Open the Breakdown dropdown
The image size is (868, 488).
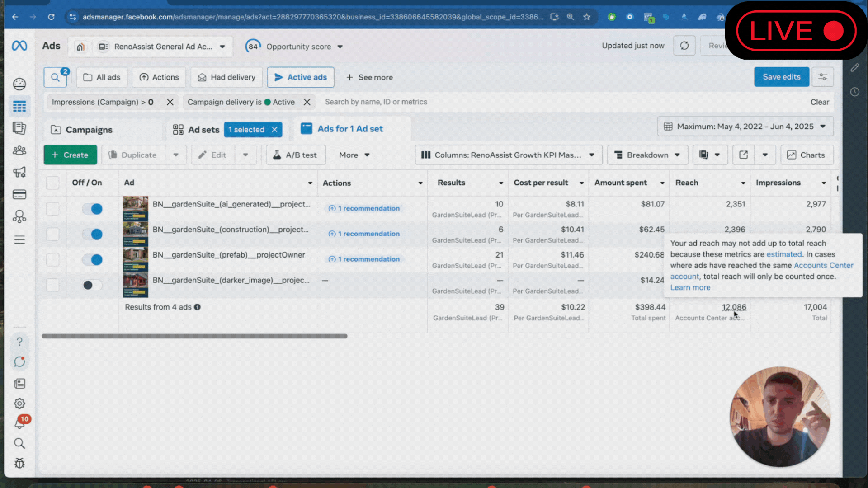(647, 155)
